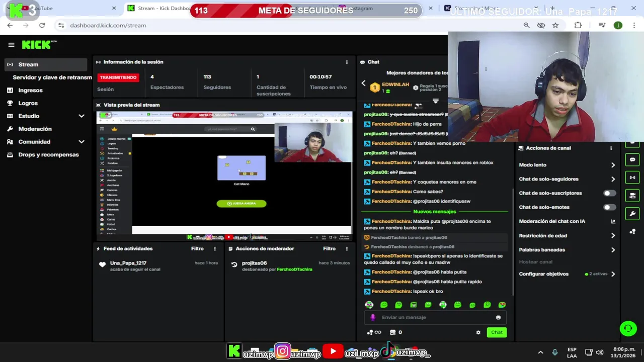The height and width of the screenshot is (362, 644).
Task: Open Filtro in Feed de actividades
Action: [x=197, y=248]
